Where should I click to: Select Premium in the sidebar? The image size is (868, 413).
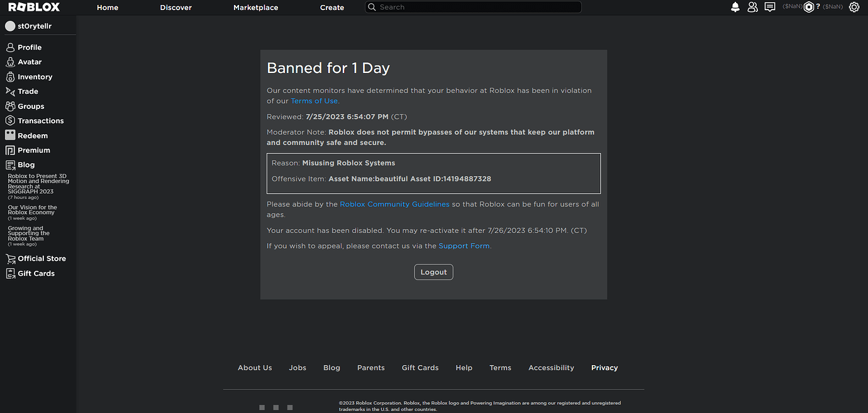[34, 150]
